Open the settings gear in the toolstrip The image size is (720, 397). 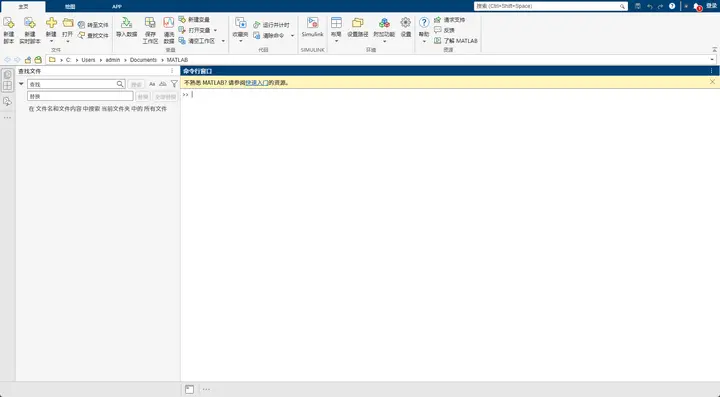pyautogui.click(x=405, y=23)
